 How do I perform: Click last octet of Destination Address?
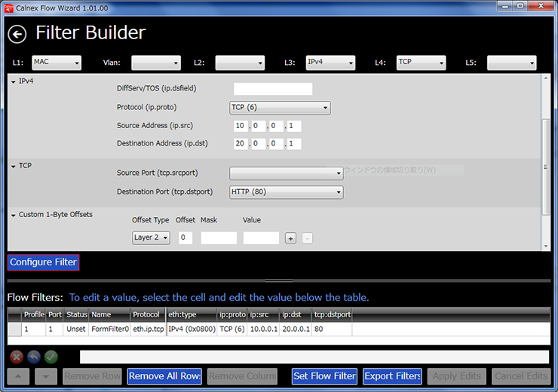click(x=294, y=144)
